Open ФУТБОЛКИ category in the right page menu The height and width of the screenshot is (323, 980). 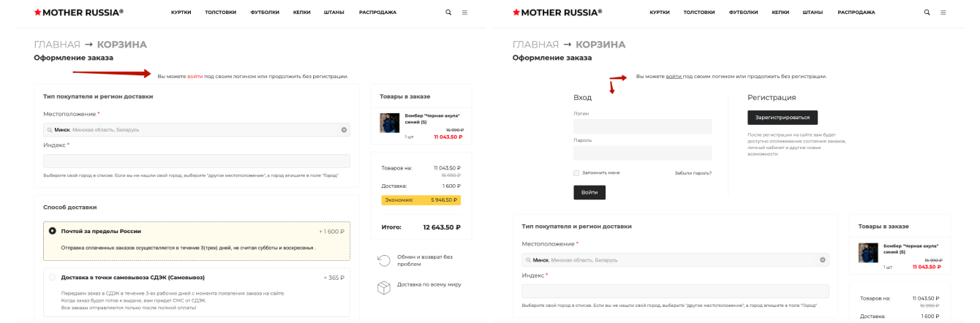pyautogui.click(x=743, y=12)
